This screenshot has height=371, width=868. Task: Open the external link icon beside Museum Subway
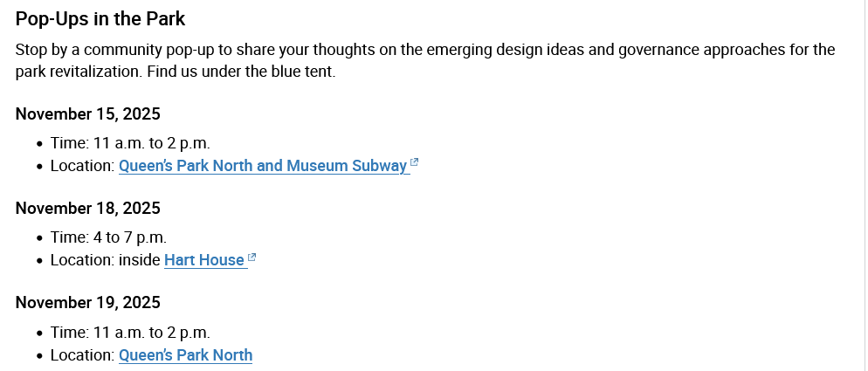(415, 163)
